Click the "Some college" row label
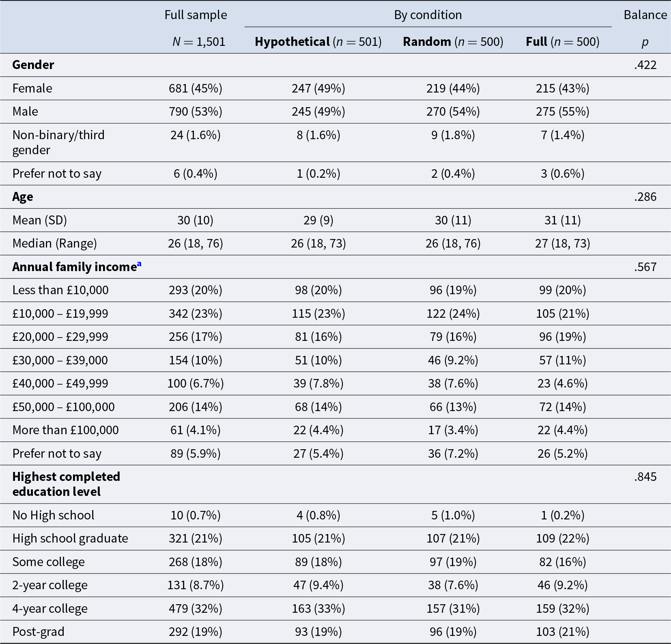Screen dimensions: 671x644 pyautogui.click(x=49, y=562)
